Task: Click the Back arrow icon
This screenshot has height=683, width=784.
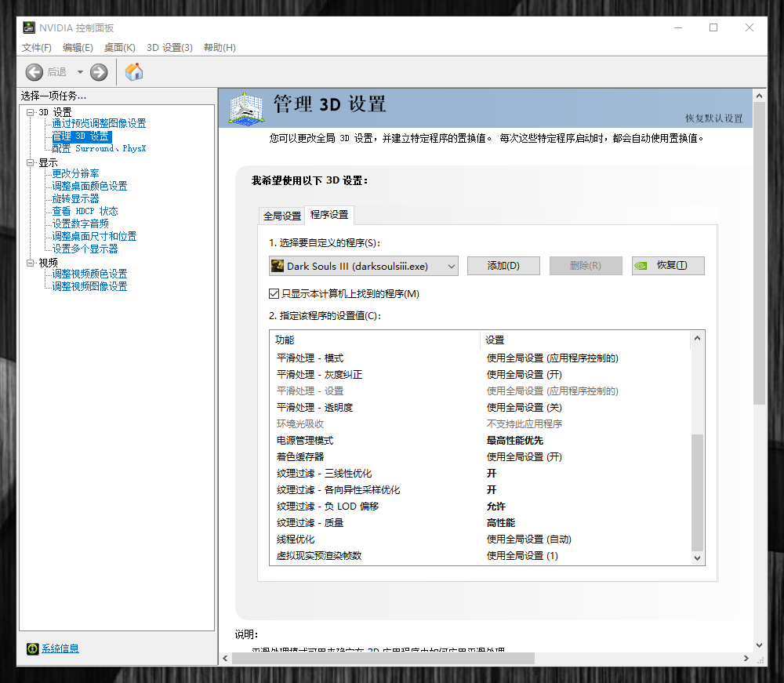Action: 34,72
